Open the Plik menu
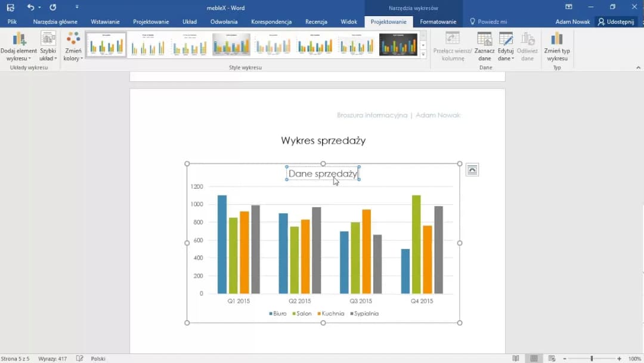 click(12, 21)
